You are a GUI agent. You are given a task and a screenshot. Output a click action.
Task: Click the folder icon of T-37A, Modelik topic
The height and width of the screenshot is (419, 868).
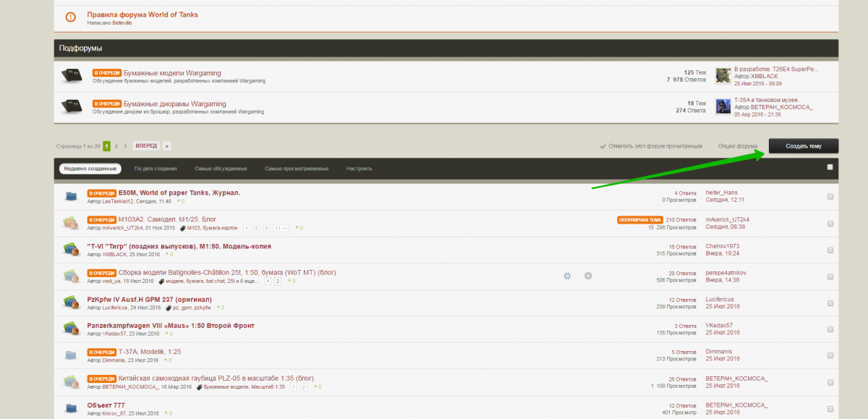[x=71, y=355]
